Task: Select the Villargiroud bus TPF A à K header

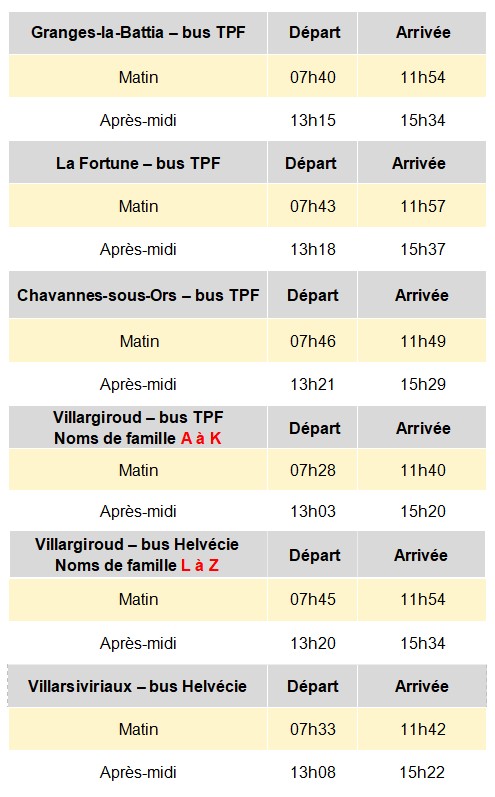Action: coord(138,428)
